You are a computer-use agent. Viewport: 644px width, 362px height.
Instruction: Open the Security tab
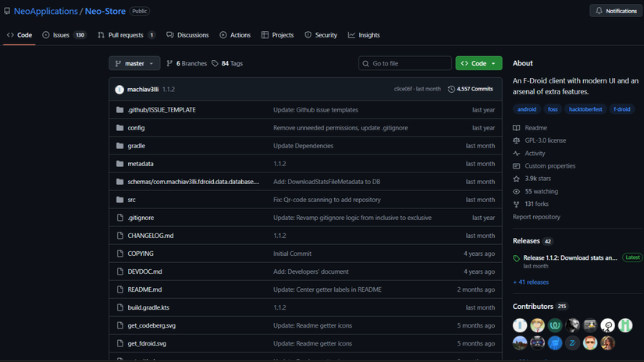point(321,35)
